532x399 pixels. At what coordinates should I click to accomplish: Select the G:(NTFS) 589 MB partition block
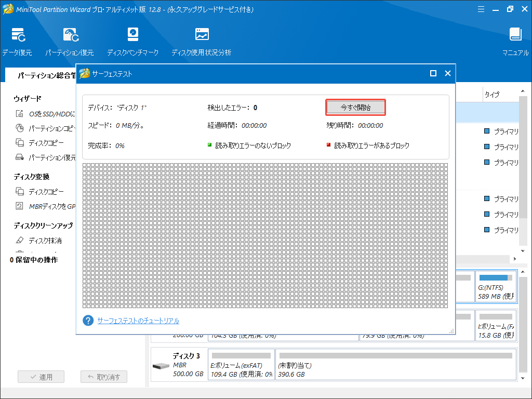tap(496, 287)
